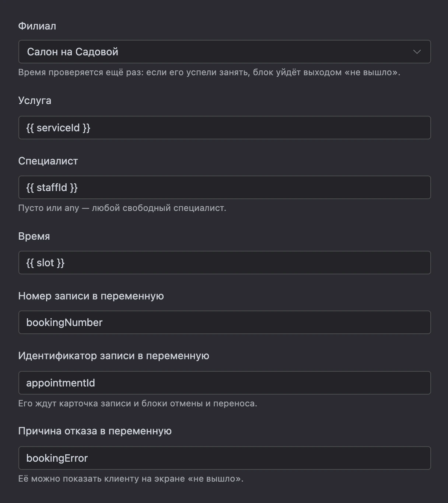This screenshot has width=448, height=503.
Task: Focus the Услуга field containing {{ serviceId }}
Action: 224,128
